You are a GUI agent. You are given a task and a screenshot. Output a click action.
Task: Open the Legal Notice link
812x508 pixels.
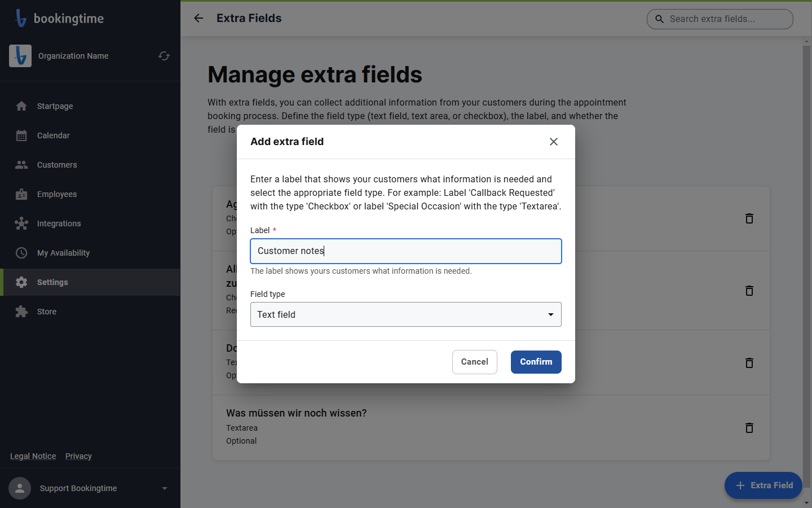tap(33, 456)
